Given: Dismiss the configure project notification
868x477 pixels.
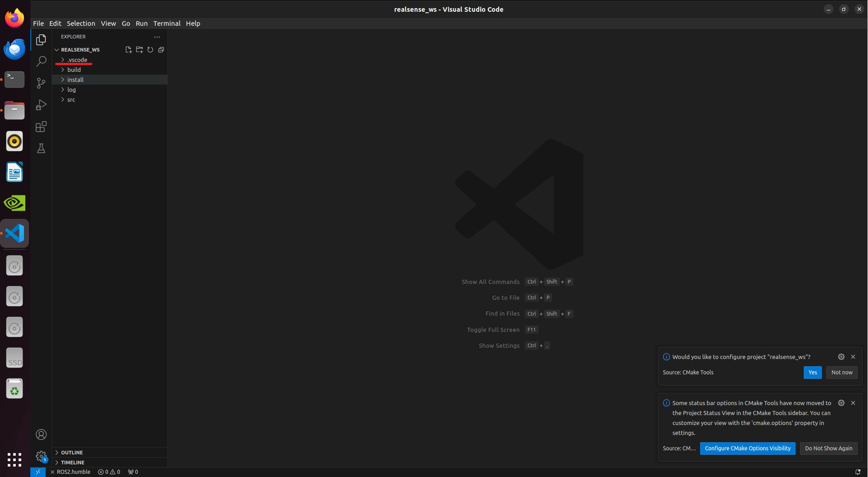Looking at the screenshot, I should 853,357.
